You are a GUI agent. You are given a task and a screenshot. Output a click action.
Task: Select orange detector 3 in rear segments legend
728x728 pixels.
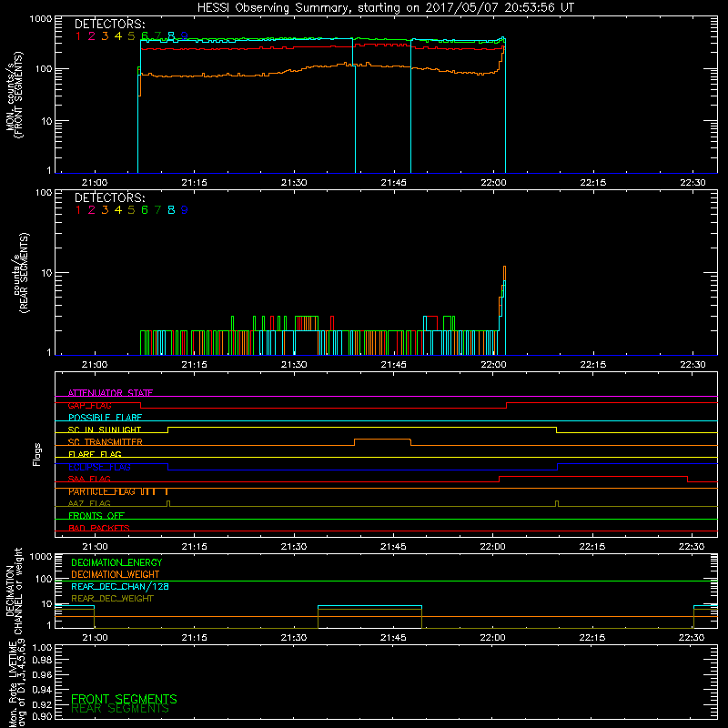[105, 210]
